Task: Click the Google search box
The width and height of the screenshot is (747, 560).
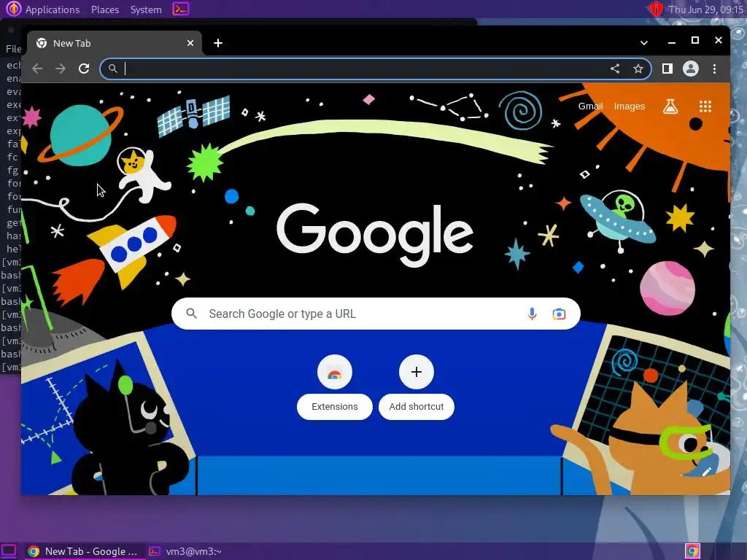Action: tap(376, 314)
